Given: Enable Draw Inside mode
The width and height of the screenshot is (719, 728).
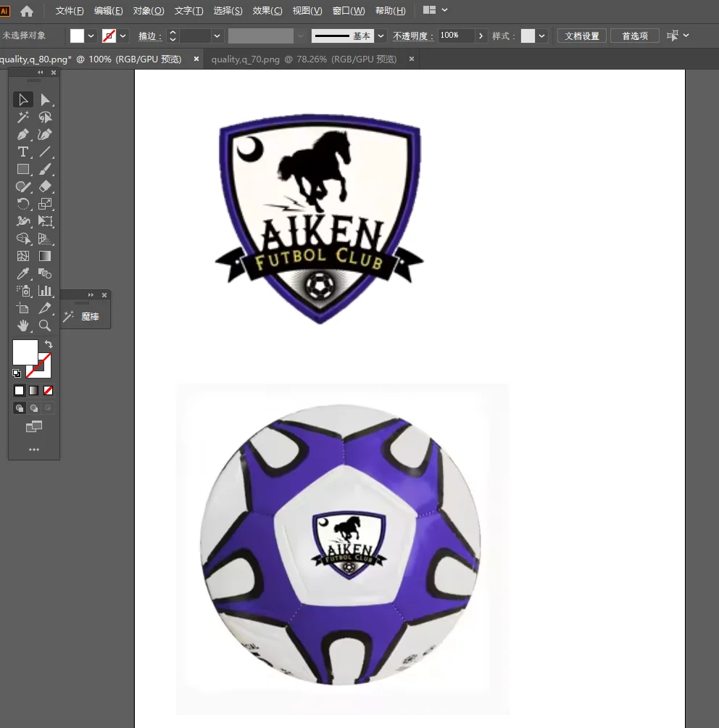Looking at the screenshot, I should pyautogui.click(x=48, y=408).
